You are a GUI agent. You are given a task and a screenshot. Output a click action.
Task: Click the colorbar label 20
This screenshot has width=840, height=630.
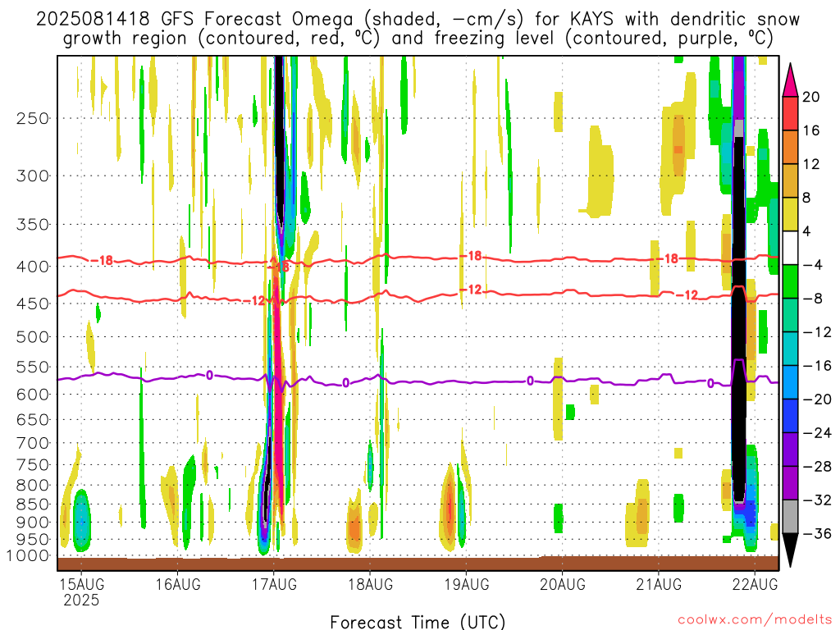811,97
